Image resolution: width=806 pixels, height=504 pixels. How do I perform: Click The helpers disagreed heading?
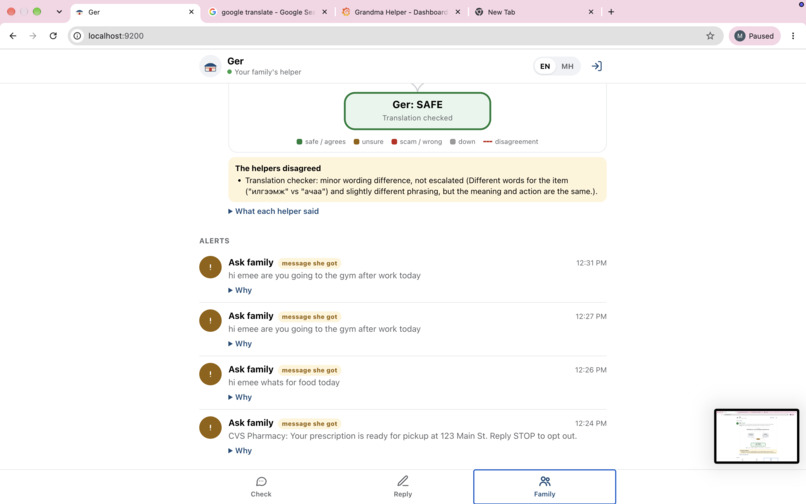click(x=278, y=168)
